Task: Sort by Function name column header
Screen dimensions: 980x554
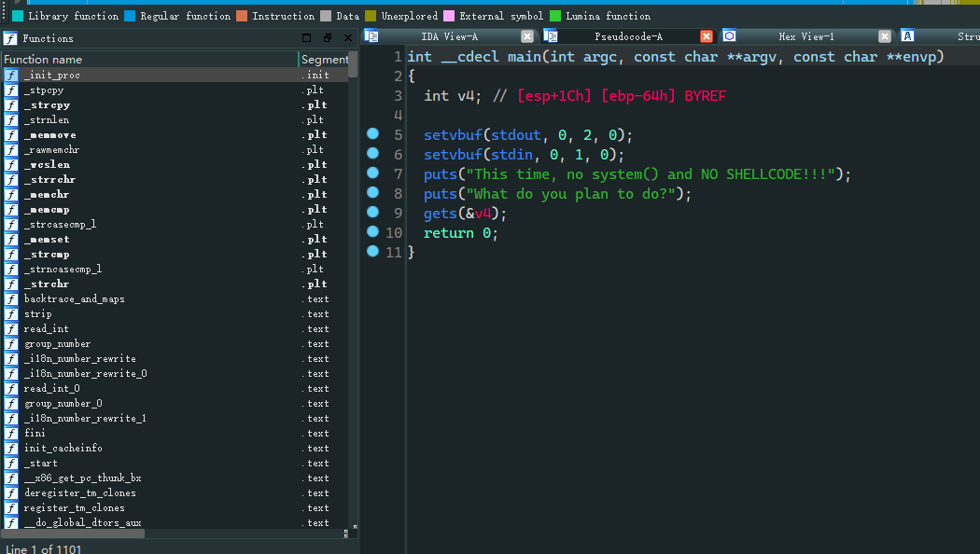Action: (149, 59)
